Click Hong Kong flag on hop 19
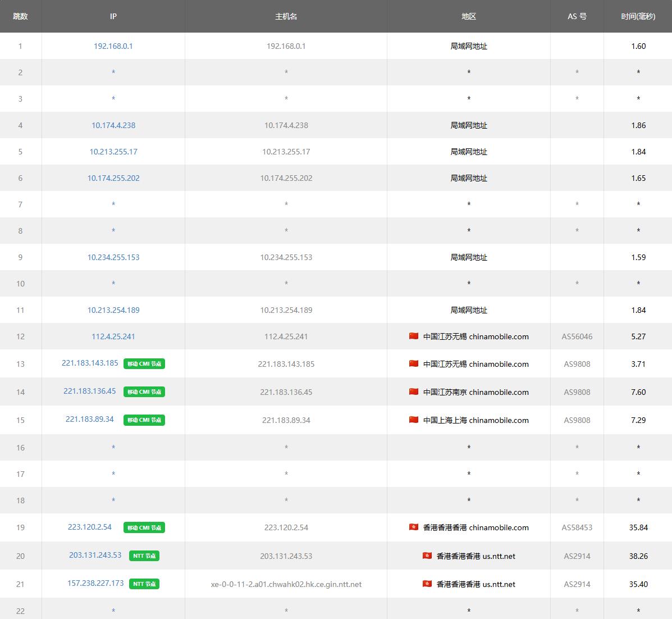Viewport: 672px width, 619px height. pyautogui.click(x=414, y=527)
